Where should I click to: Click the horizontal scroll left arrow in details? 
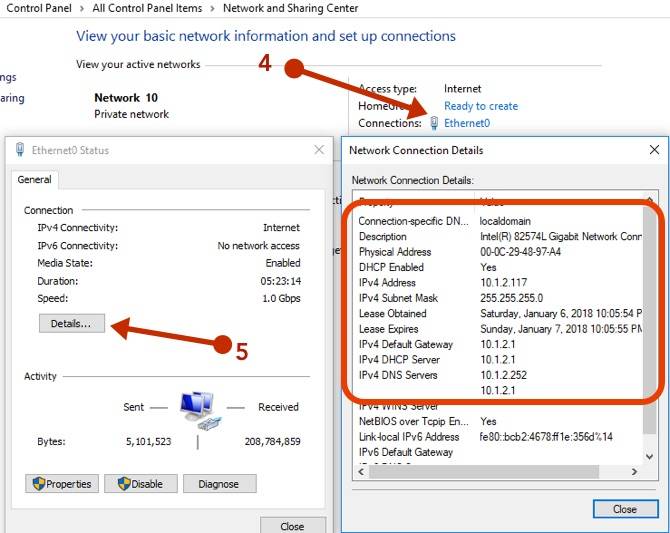[361, 471]
